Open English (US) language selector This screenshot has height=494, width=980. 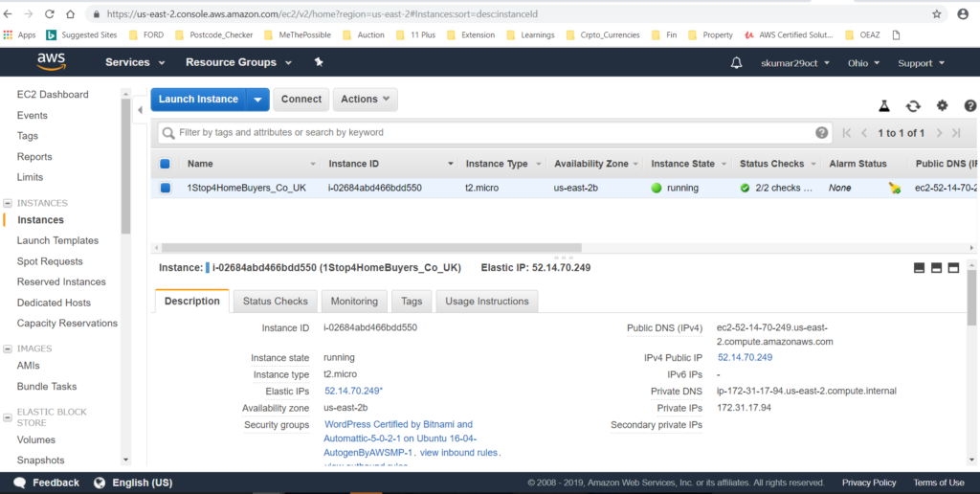pos(142,483)
